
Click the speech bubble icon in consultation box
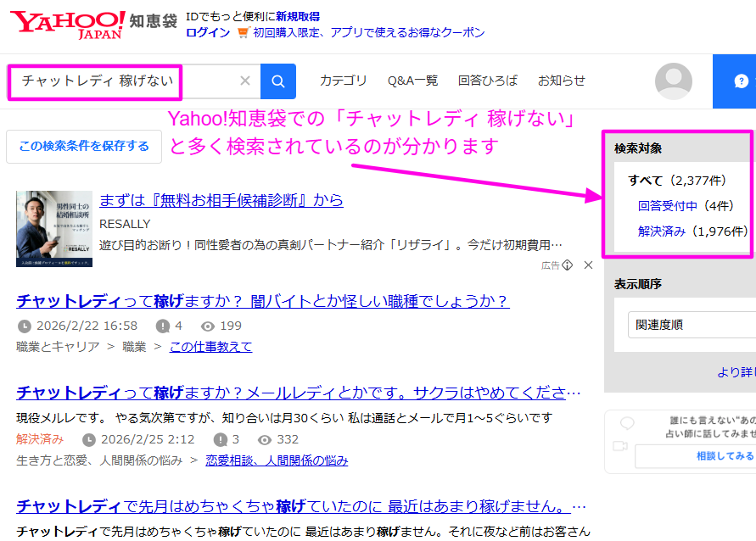pos(627,423)
